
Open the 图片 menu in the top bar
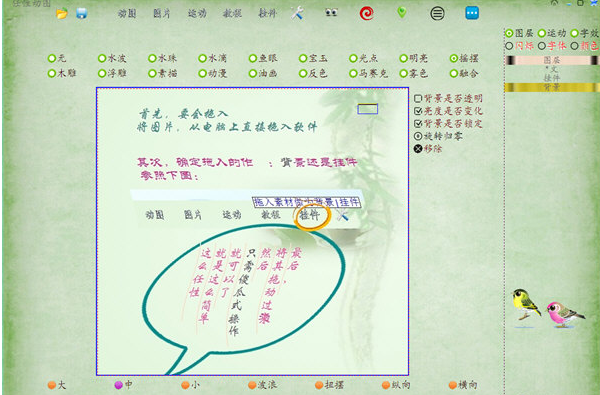(x=162, y=14)
